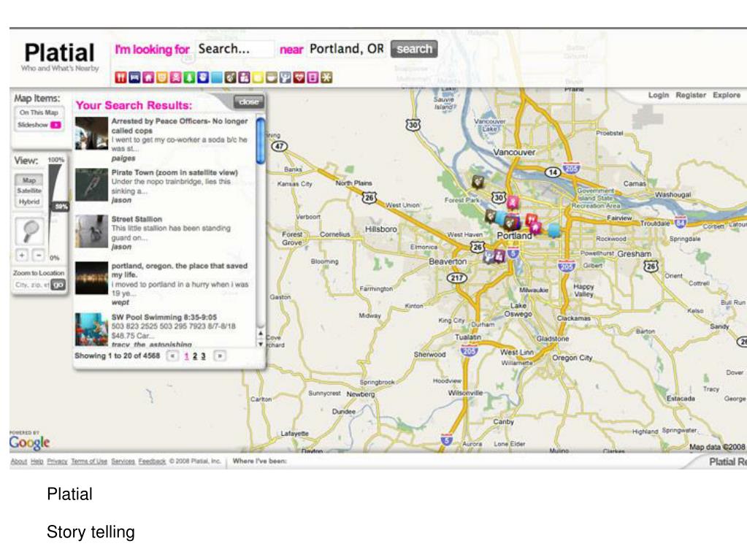Switch to Map view

(x=29, y=180)
